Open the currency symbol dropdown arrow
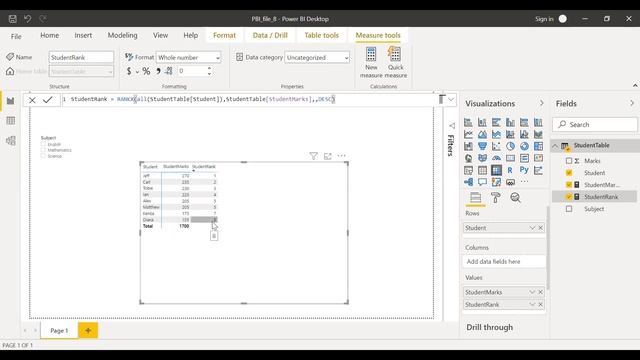This screenshot has width=640, height=360. pos(137,72)
